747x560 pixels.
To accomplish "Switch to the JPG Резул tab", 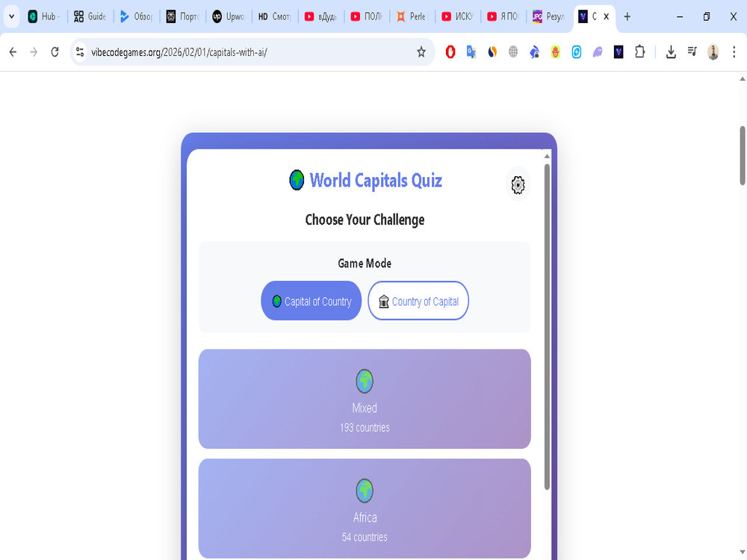I will (x=551, y=16).
